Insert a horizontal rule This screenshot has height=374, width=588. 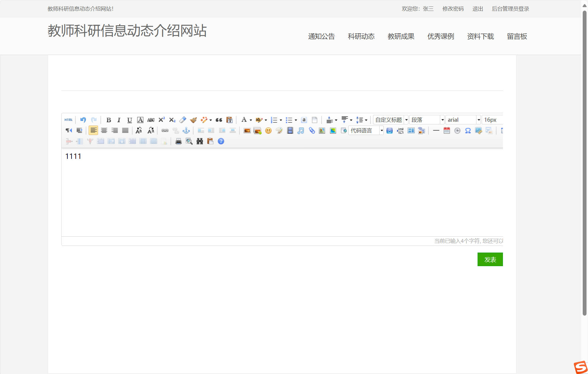click(x=436, y=131)
